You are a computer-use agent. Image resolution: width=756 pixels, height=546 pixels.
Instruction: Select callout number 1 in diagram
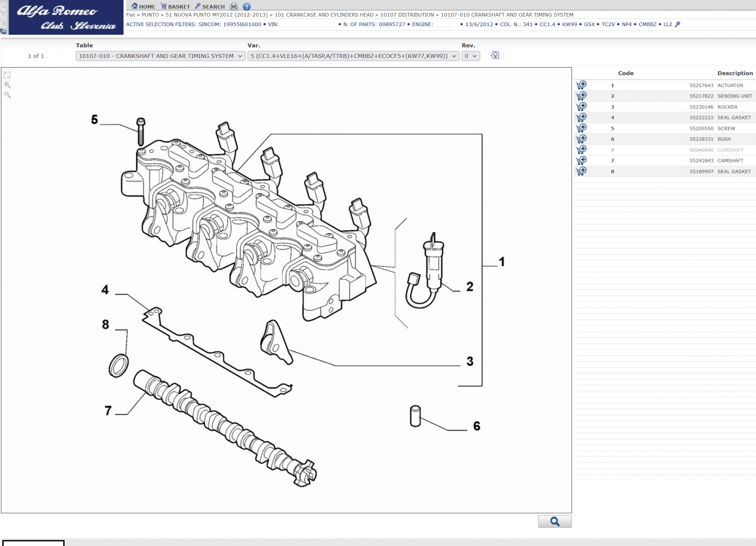click(502, 262)
